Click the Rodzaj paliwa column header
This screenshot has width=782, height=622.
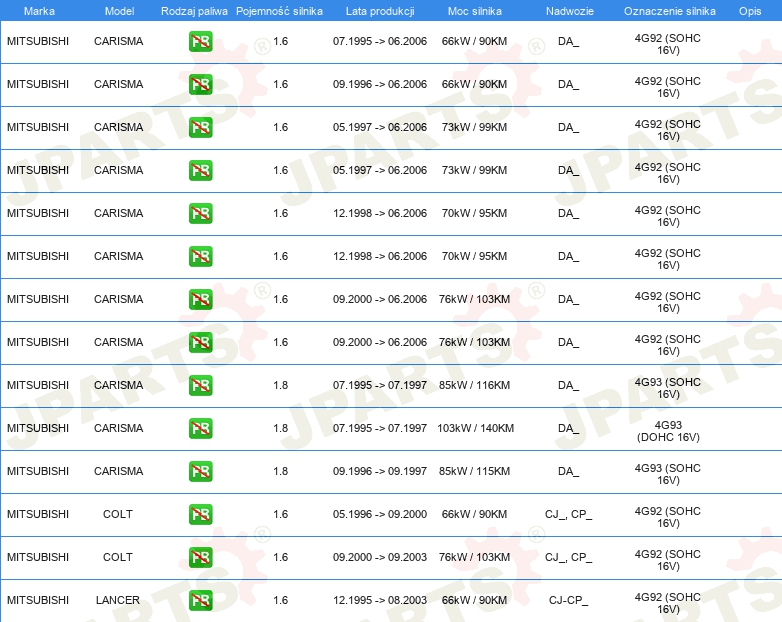pos(194,11)
